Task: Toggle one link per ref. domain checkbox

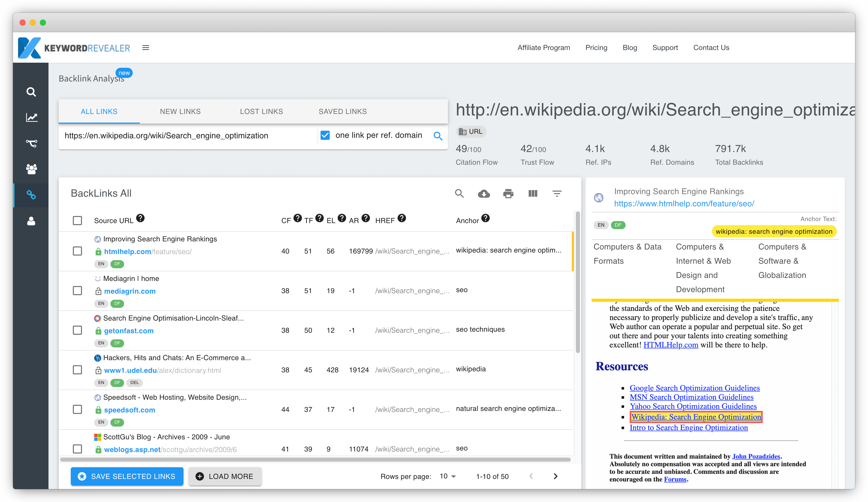Action: coord(325,135)
